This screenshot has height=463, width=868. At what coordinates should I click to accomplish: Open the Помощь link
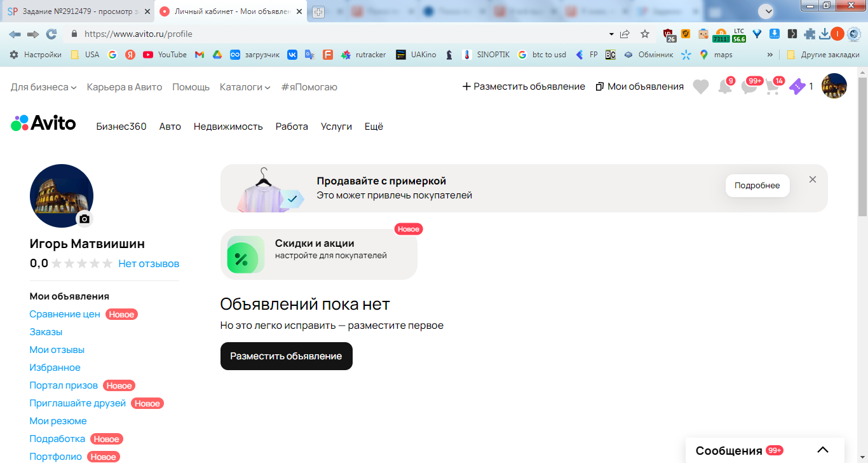coord(191,86)
